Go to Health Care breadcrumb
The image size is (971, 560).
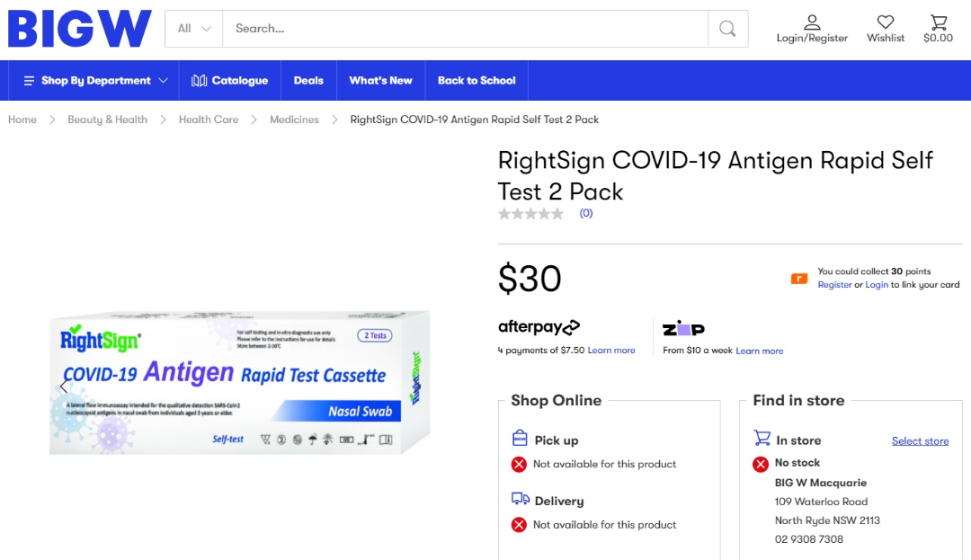209,120
